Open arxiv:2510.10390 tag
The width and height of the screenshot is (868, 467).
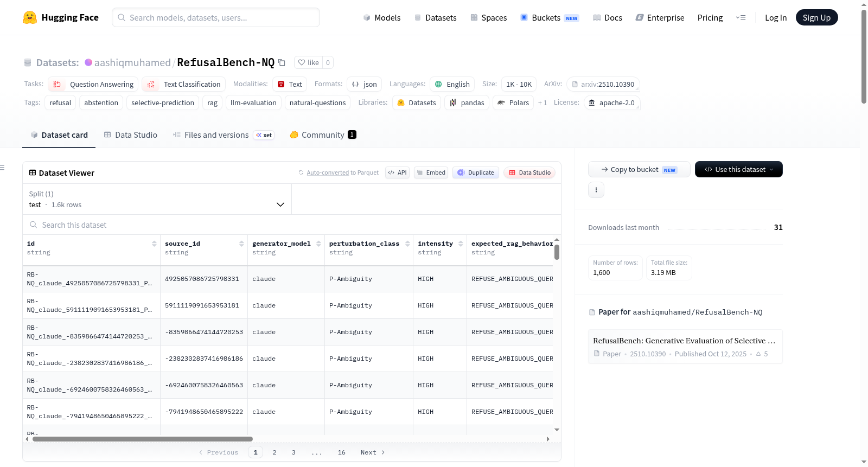[603, 84]
